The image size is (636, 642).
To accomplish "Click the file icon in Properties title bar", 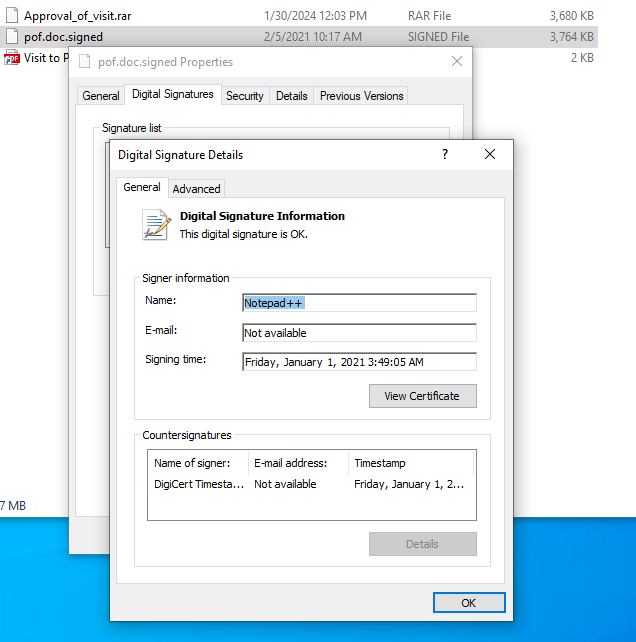I will pyautogui.click(x=84, y=61).
